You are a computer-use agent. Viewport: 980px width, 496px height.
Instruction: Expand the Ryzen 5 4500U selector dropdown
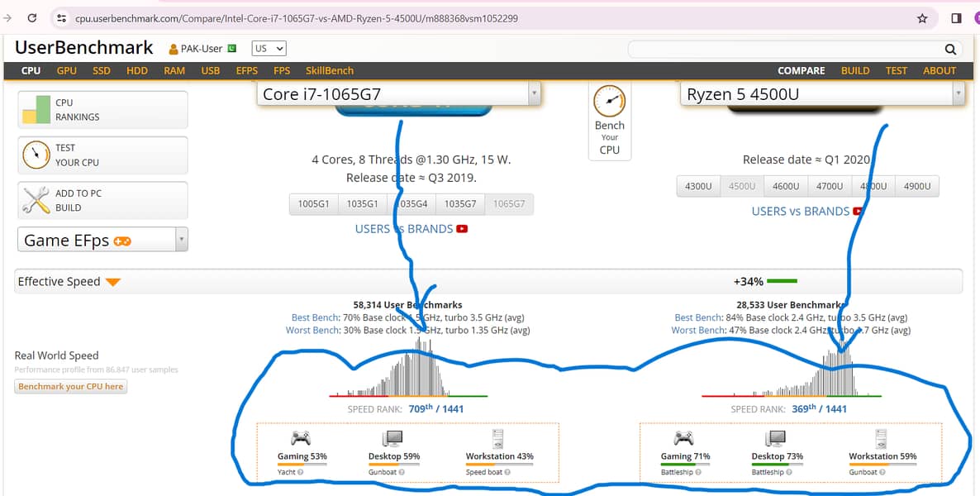click(x=958, y=94)
